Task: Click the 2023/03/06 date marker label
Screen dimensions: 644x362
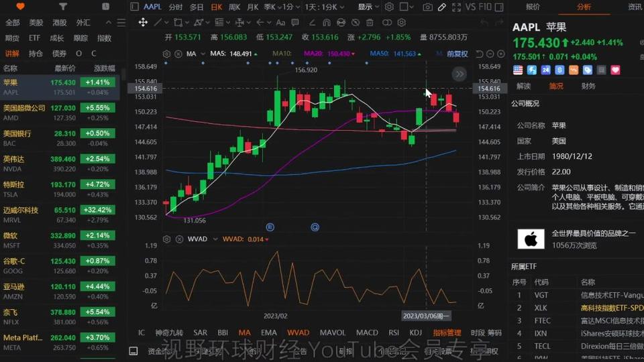Action: coord(426,316)
